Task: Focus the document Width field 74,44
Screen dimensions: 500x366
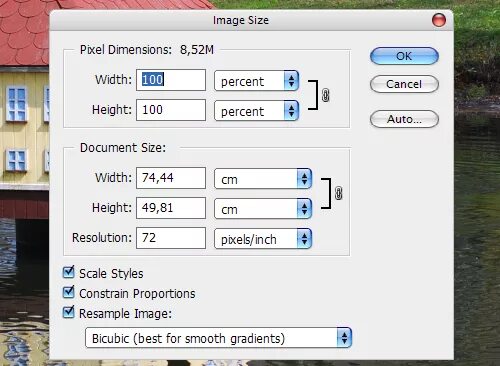Action: [x=171, y=178]
